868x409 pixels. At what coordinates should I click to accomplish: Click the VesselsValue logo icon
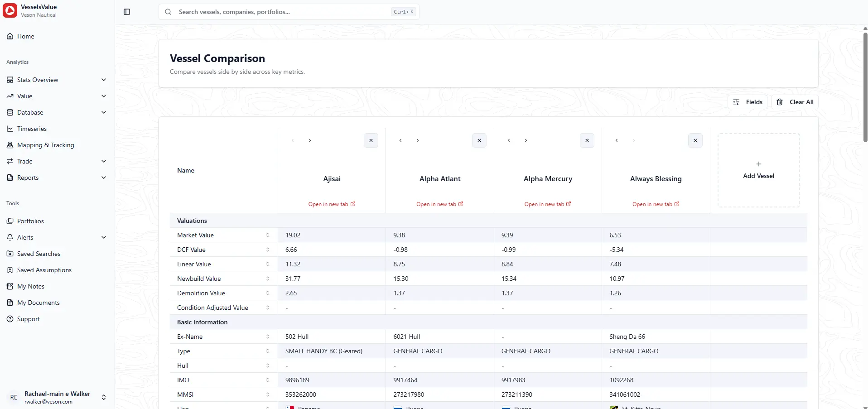[x=10, y=10]
